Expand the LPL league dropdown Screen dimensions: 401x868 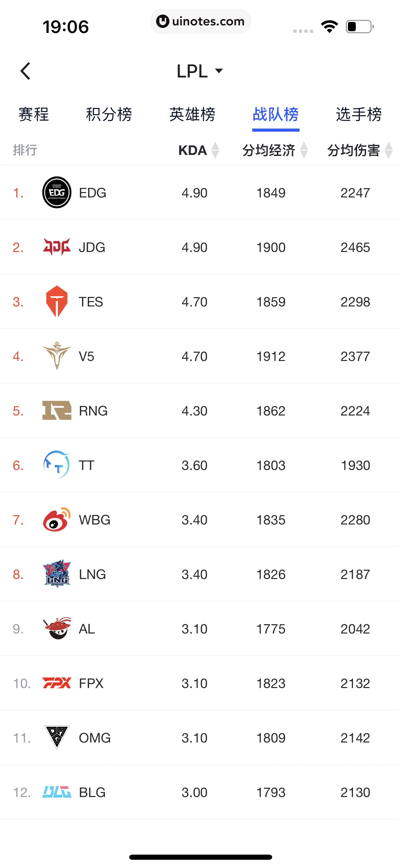click(x=200, y=71)
